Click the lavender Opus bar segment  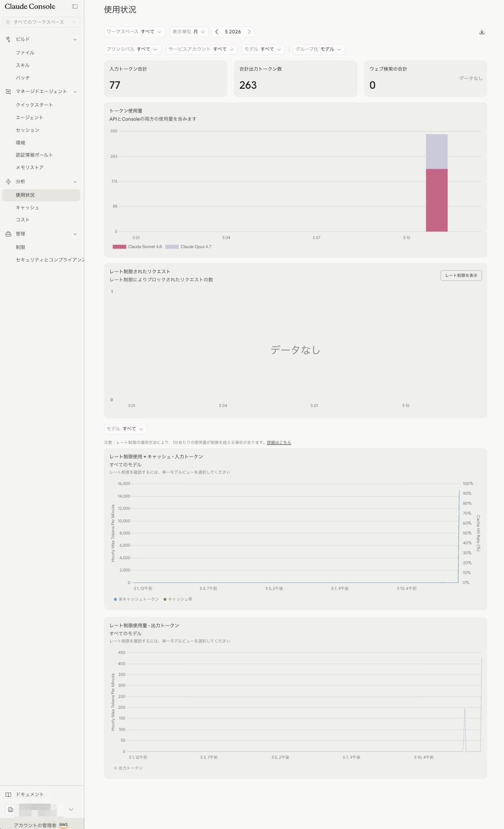point(436,152)
